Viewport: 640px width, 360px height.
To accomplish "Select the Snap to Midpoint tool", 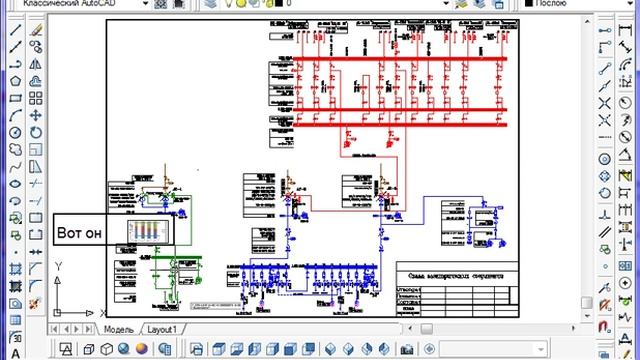I will 605,86.
